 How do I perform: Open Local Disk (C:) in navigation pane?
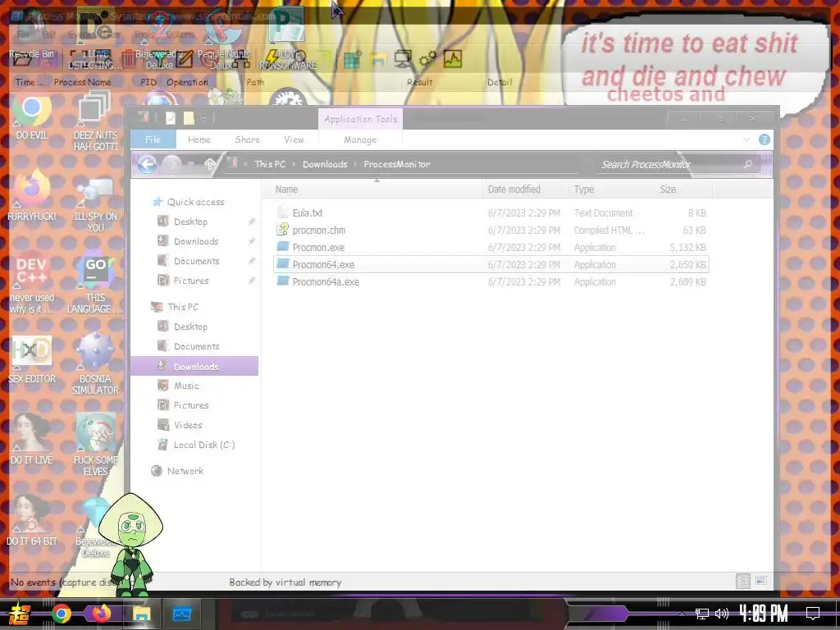203,445
